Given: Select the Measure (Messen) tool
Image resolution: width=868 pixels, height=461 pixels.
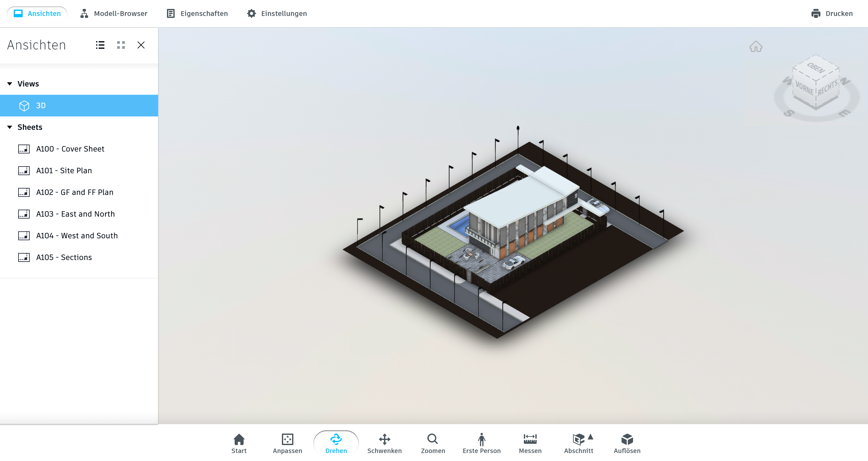Looking at the screenshot, I should [x=530, y=443].
